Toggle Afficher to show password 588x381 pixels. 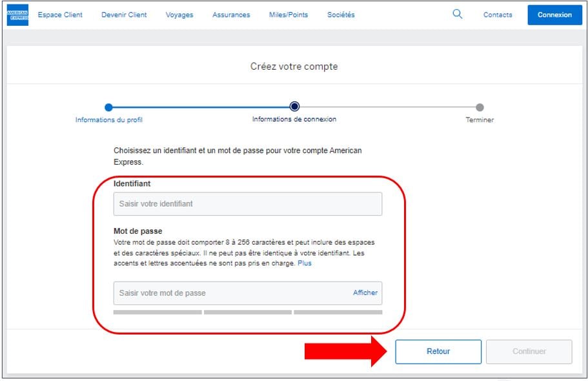pyautogui.click(x=365, y=293)
